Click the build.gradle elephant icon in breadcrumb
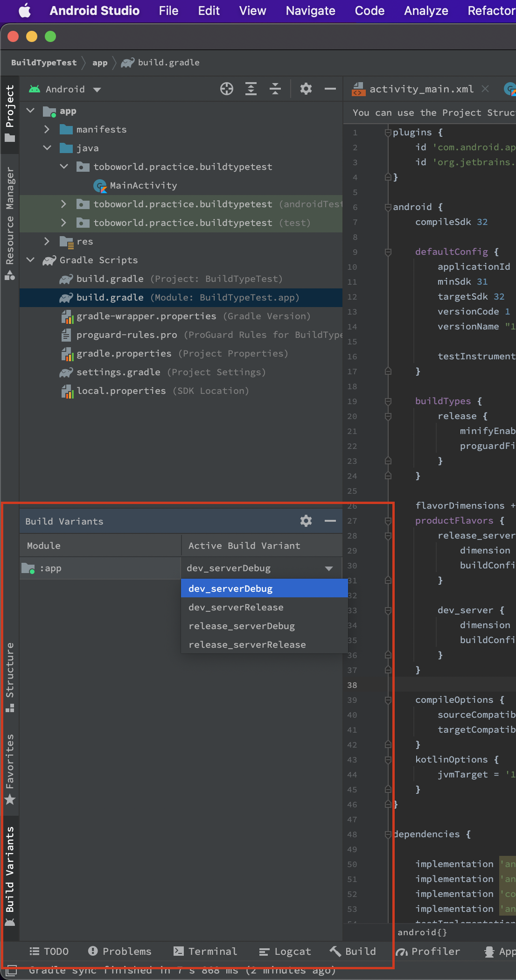 click(x=128, y=63)
